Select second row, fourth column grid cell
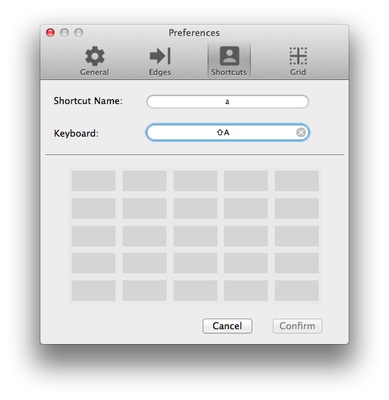This screenshot has height=400, width=389. [x=246, y=208]
